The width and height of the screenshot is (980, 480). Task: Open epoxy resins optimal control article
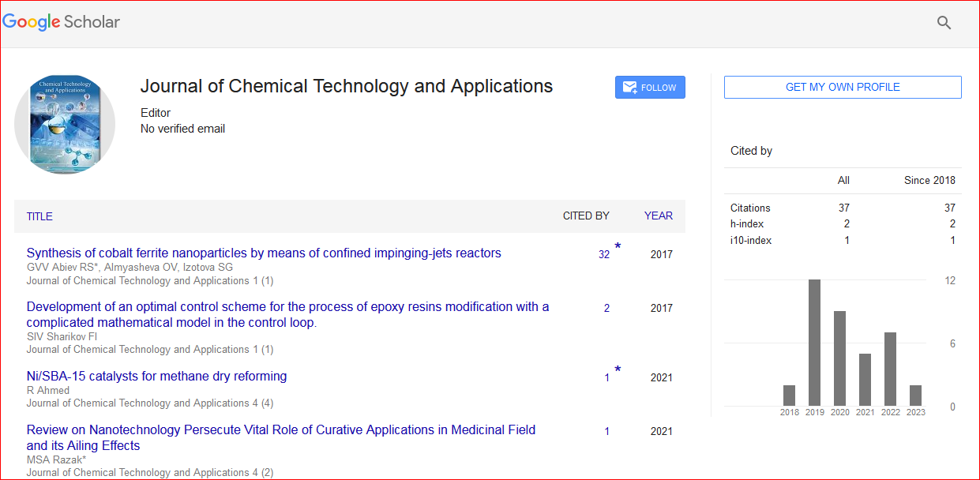coord(287,314)
